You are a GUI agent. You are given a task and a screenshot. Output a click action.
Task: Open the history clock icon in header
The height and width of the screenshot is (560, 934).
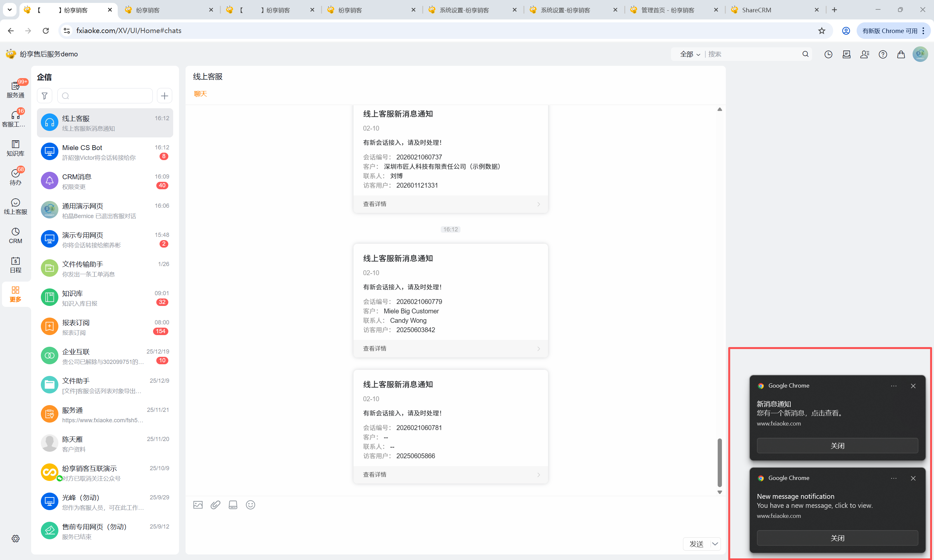tap(828, 54)
